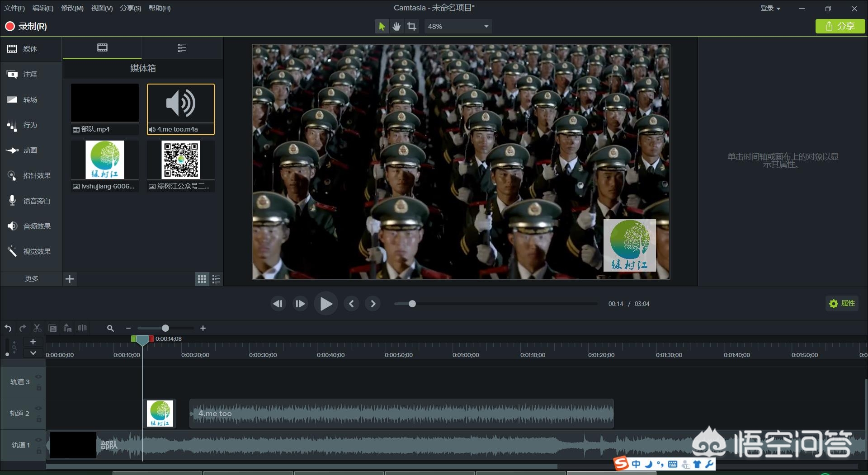Switch media bin to details list view
Image resolution: width=868 pixels, height=475 pixels.
[x=216, y=279]
